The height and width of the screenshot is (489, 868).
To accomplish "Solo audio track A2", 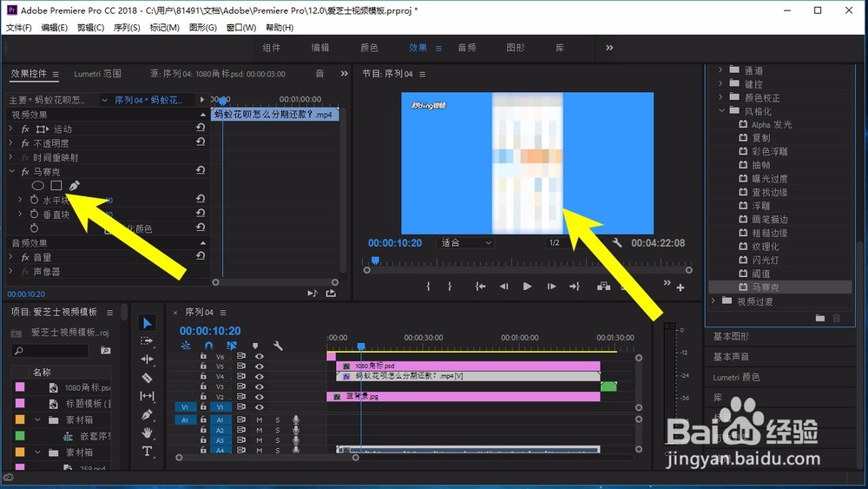I will click(278, 430).
